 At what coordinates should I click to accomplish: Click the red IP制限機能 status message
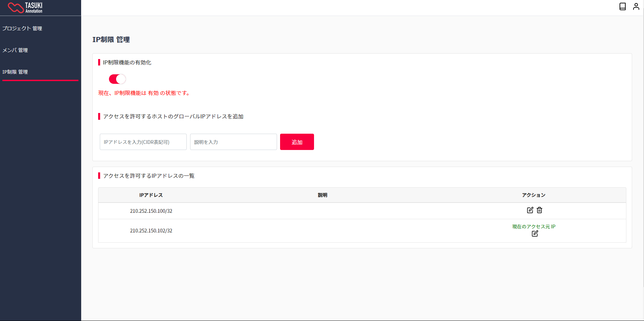coord(144,93)
